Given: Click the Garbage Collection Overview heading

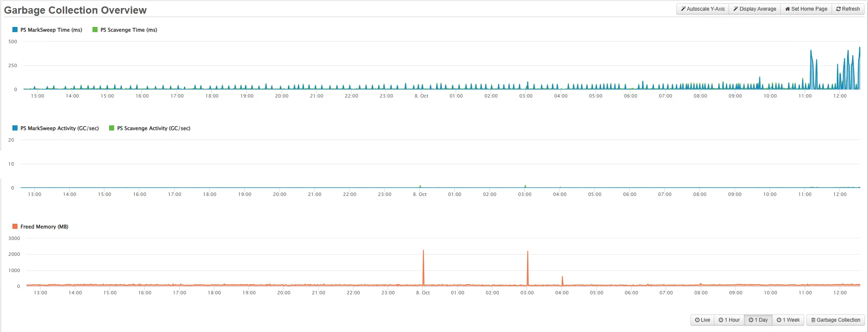Looking at the screenshot, I should click(75, 10).
